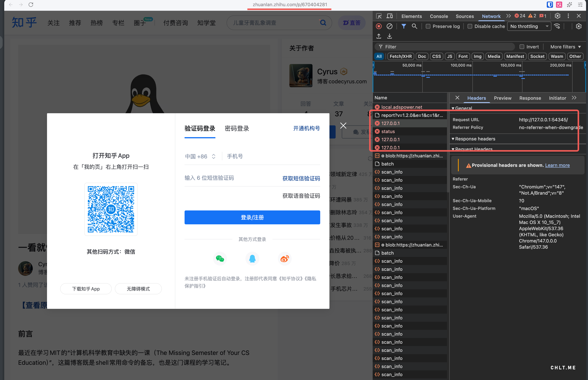Click the 开通机构号 link
Screen dimensions: 588x380
click(307, 128)
